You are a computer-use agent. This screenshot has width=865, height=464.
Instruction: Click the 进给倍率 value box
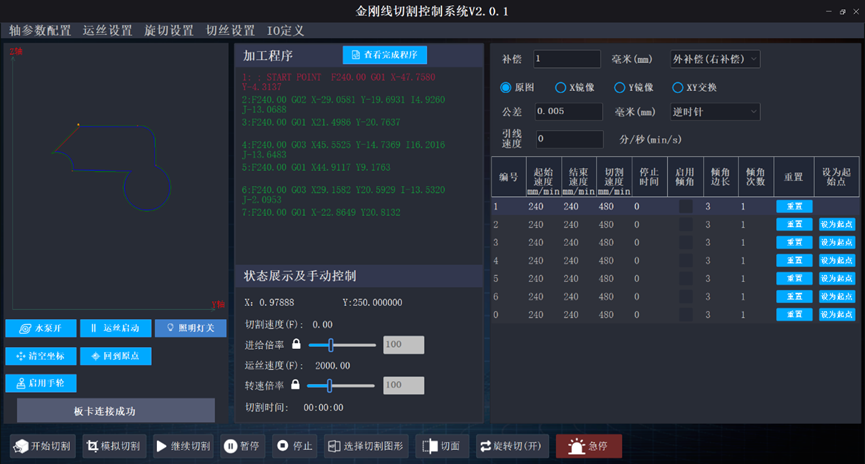pyautogui.click(x=404, y=345)
